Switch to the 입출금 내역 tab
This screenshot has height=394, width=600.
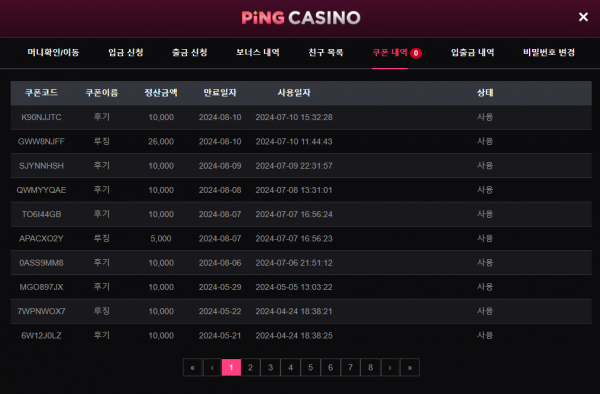(x=472, y=52)
